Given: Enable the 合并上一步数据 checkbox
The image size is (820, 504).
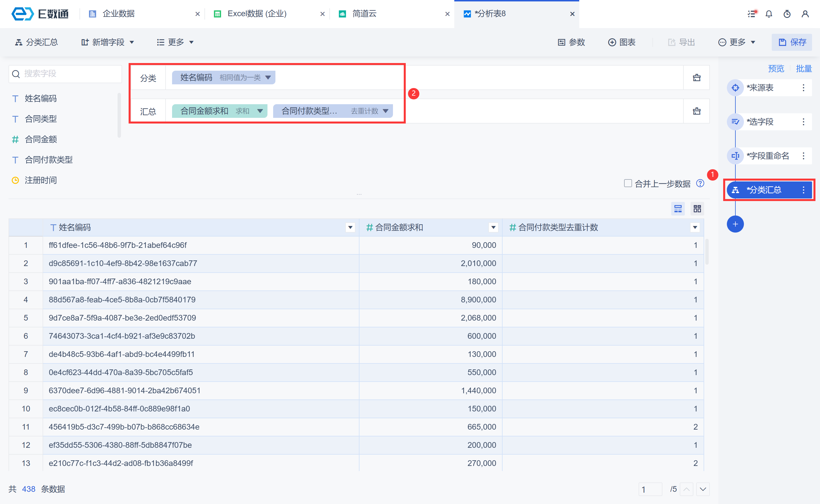Looking at the screenshot, I should coord(628,183).
